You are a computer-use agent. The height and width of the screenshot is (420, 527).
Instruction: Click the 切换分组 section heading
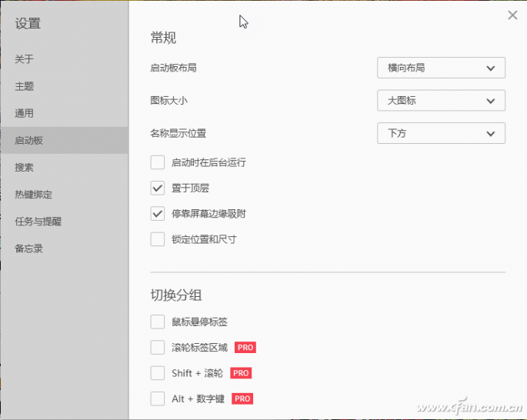coord(176,295)
